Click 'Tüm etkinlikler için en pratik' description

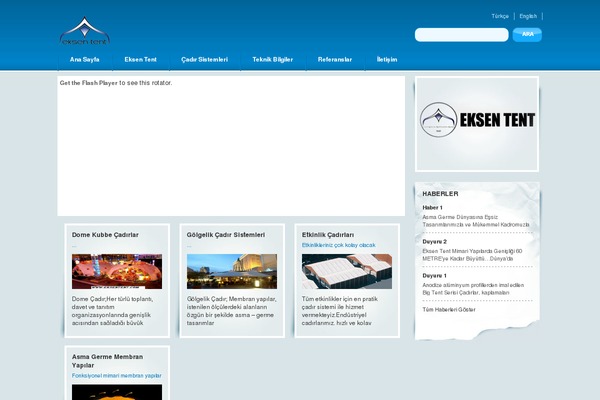pos(340,311)
